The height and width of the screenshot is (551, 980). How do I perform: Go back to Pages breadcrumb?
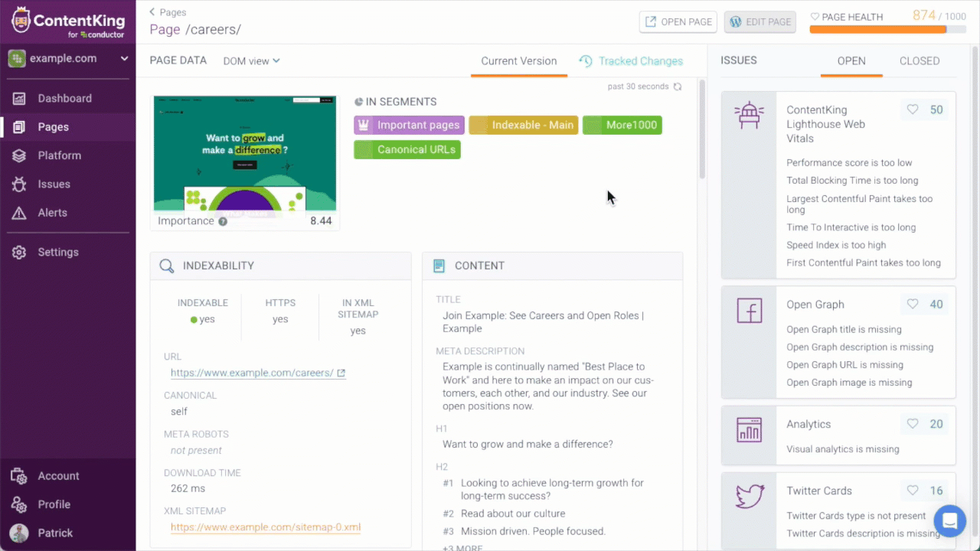168,12
